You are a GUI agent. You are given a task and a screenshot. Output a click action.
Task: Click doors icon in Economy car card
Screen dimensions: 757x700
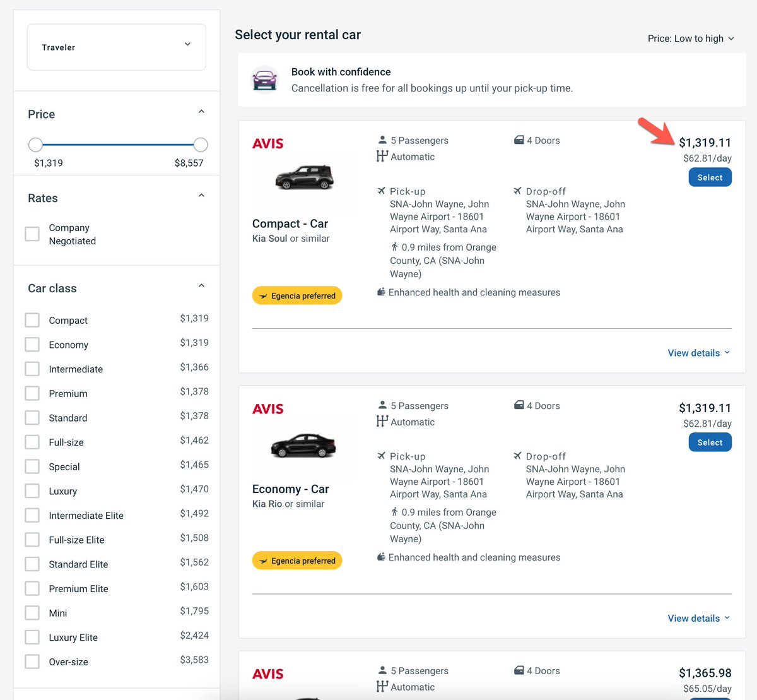[519, 405]
